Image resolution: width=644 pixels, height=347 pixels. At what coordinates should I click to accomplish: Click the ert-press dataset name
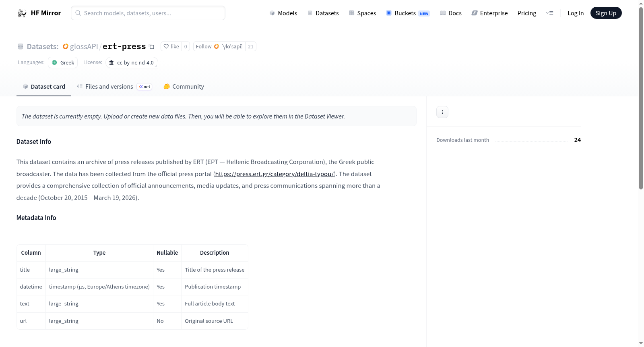(x=124, y=46)
